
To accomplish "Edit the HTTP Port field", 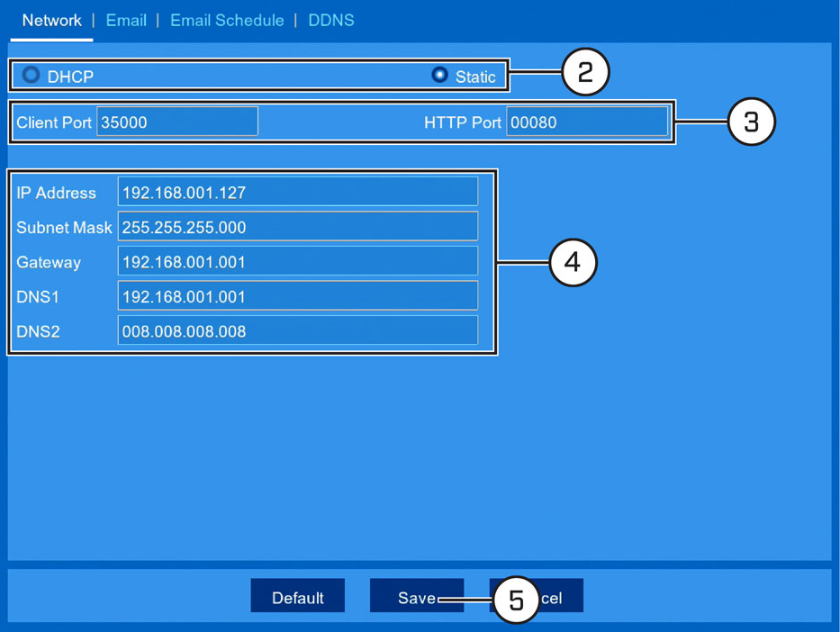I will [x=587, y=122].
